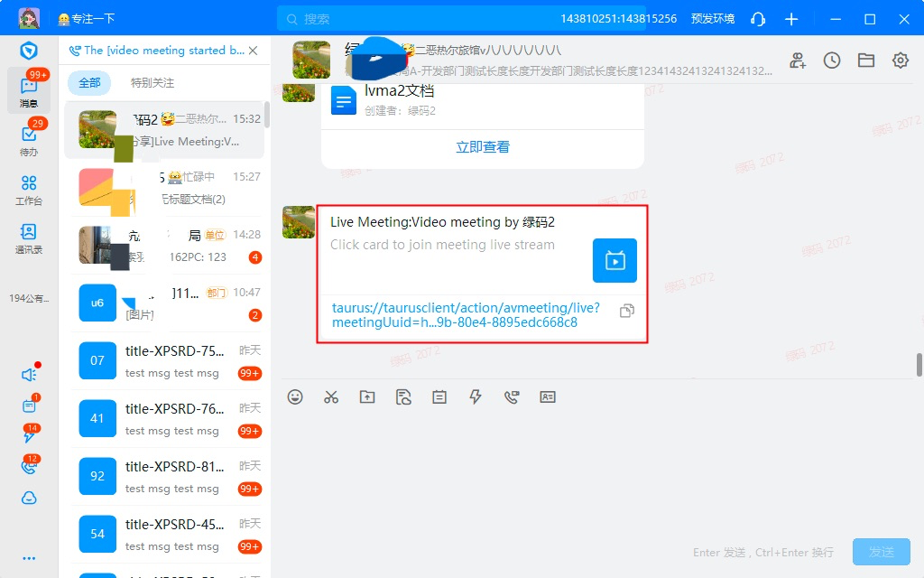Viewport: 924px width, 578px height.
Task: Open the emoji picker in chat toolbar
Action: pyautogui.click(x=295, y=396)
